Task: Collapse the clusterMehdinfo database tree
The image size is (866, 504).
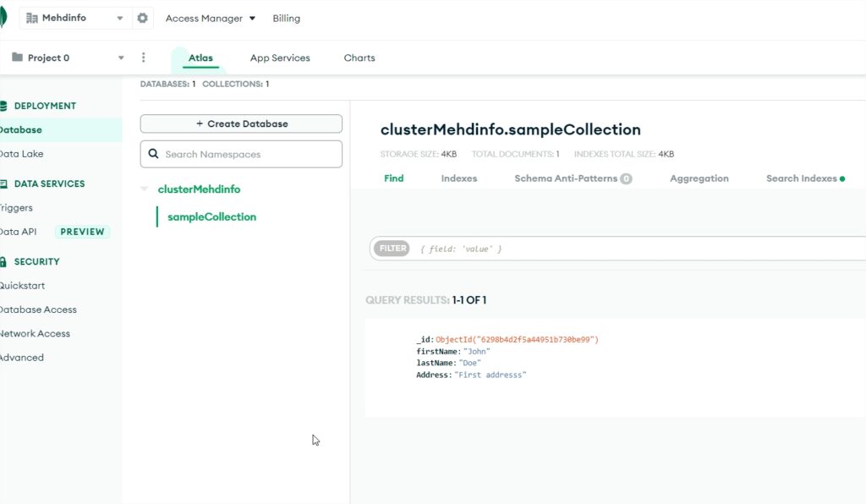Action: 145,189
